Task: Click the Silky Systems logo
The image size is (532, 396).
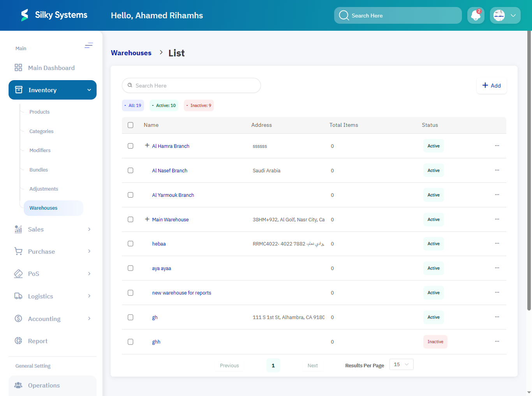Action: click(25, 15)
